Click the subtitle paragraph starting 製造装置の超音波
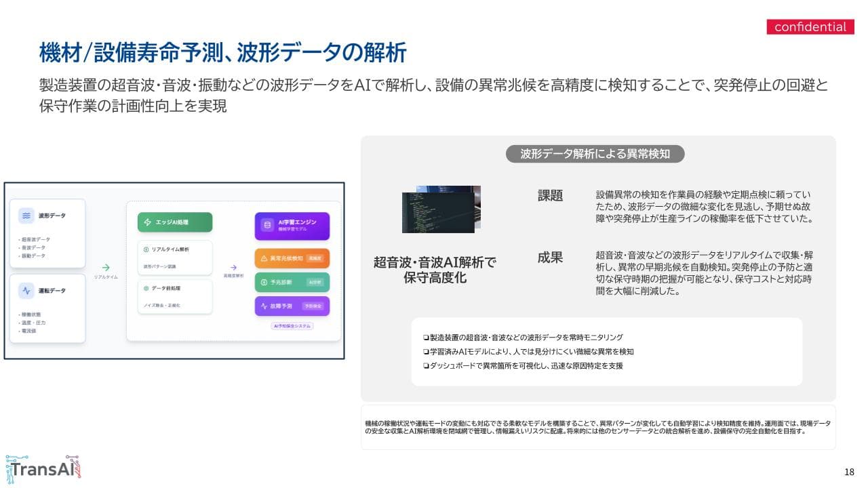868x488 pixels. 434,96
